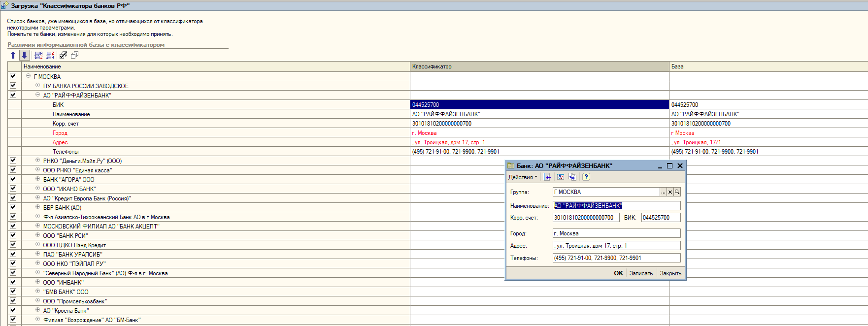Click into the Адрес input field
This screenshot has height=326, width=868.
pos(617,246)
